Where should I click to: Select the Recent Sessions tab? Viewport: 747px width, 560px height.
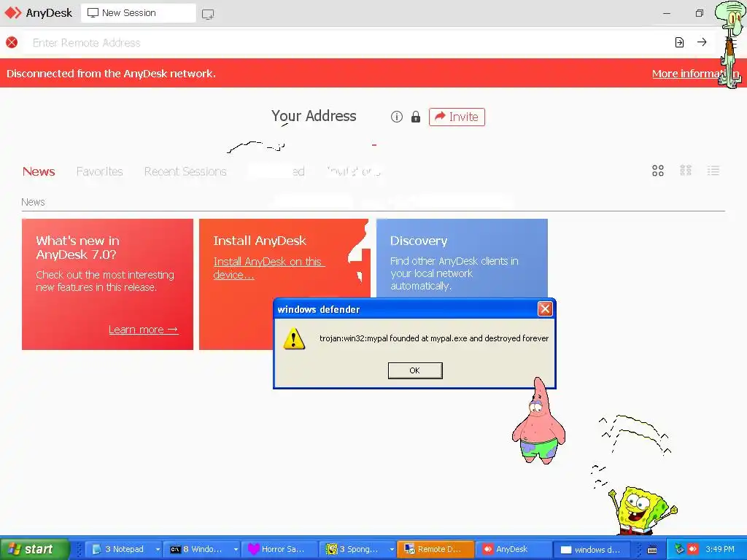coord(185,171)
